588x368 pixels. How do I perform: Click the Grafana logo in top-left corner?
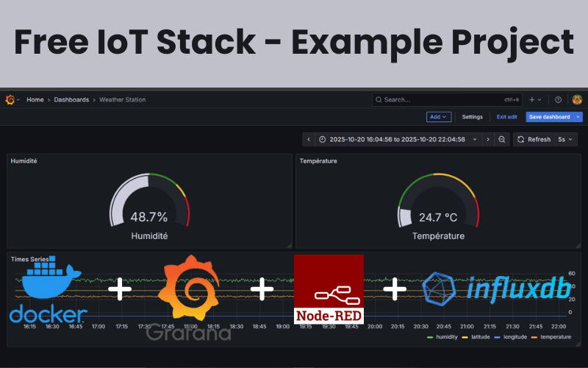[10, 99]
